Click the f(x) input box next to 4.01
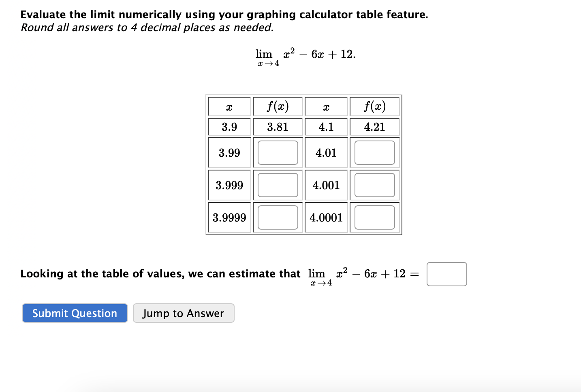 374,153
